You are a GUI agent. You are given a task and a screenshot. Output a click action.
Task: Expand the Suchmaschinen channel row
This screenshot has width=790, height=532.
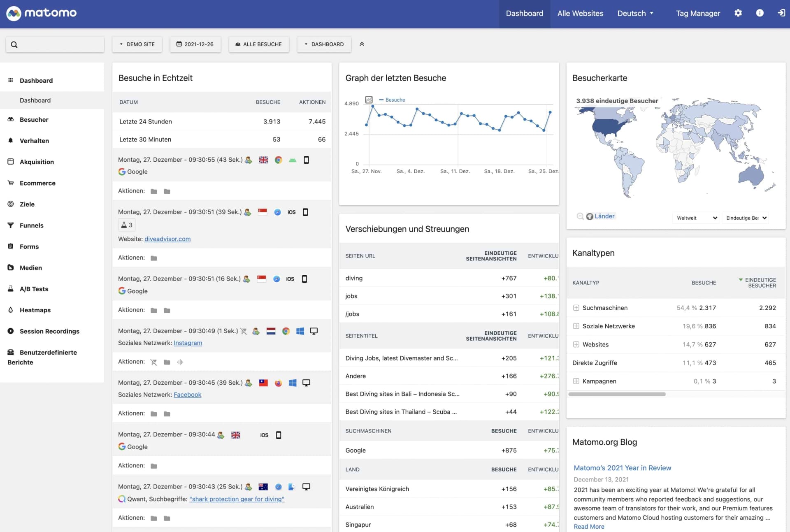(x=576, y=308)
